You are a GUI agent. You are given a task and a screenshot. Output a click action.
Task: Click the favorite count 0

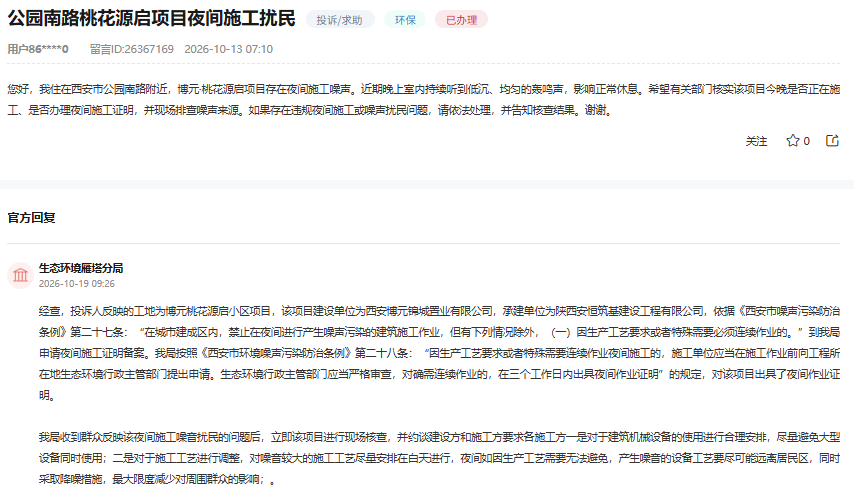(807, 142)
